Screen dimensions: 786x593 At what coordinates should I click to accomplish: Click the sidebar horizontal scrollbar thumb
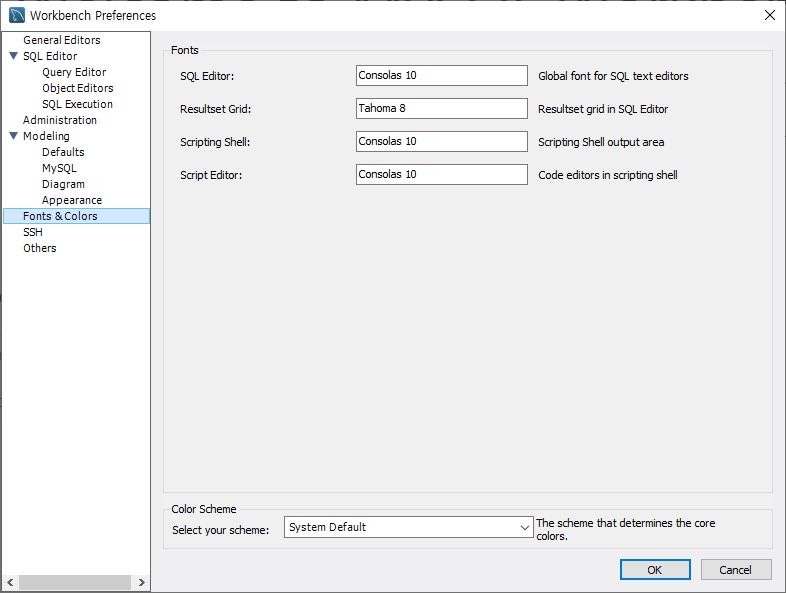point(75,582)
